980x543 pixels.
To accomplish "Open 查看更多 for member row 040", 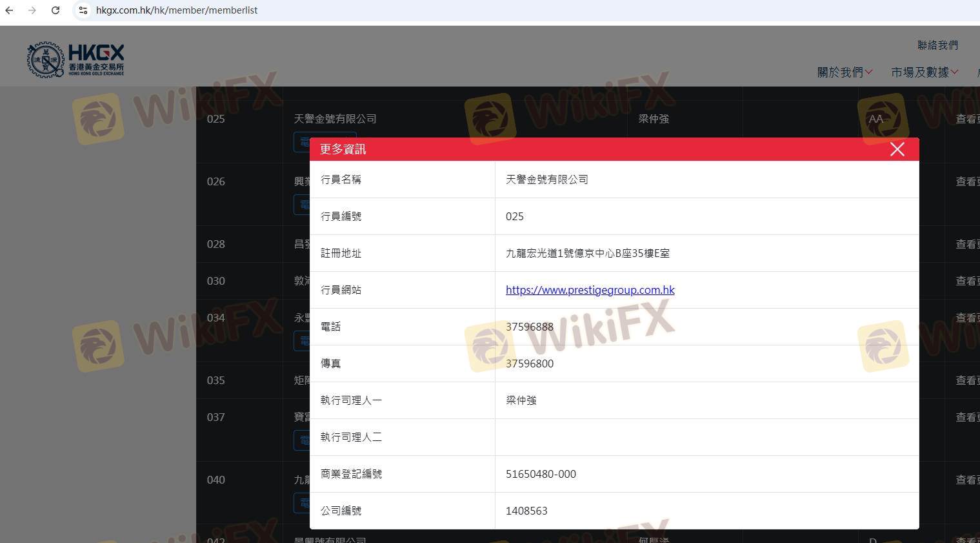I will (x=968, y=480).
